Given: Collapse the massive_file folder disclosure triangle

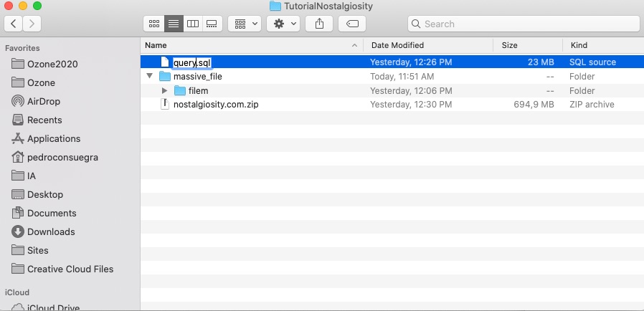Looking at the screenshot, I should point(149,77).
